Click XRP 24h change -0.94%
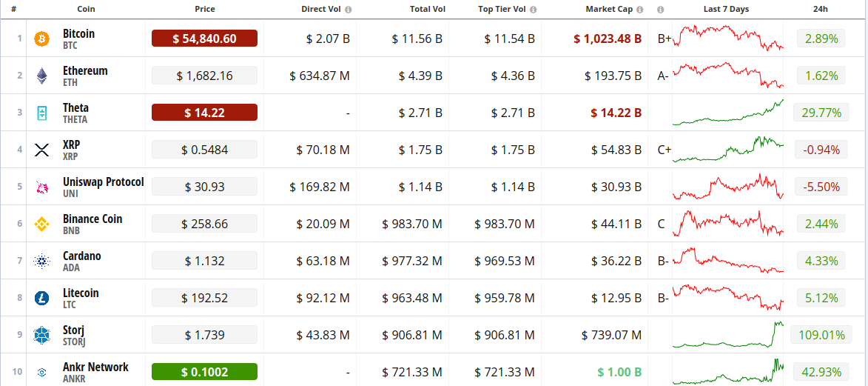Image resolution: width=868 pixels, height=386 pixels. 821,150
